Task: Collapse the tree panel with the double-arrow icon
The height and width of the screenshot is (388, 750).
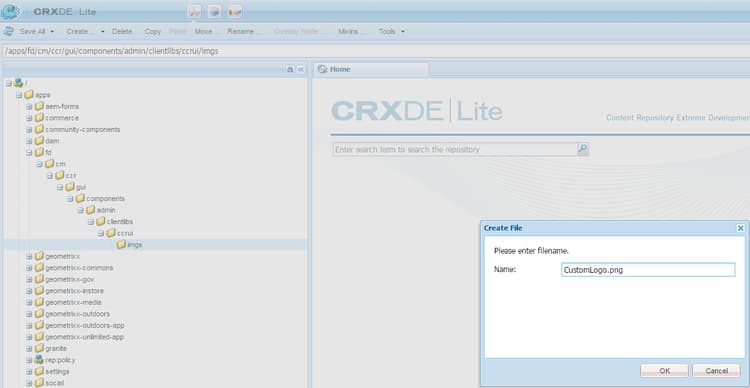Action: [301, 69]
